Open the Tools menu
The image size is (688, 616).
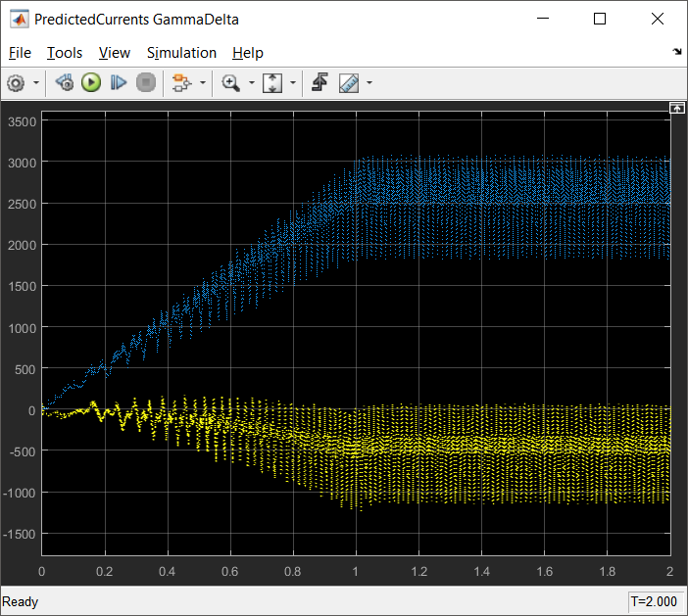65,53
